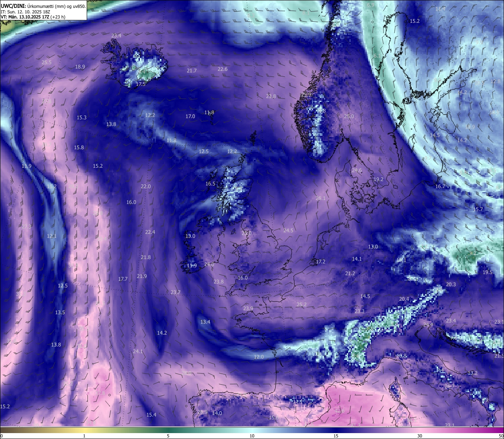Select the 15.8 value label
Viewport: 504px width, 439px height.
click(x=79, y=148)
